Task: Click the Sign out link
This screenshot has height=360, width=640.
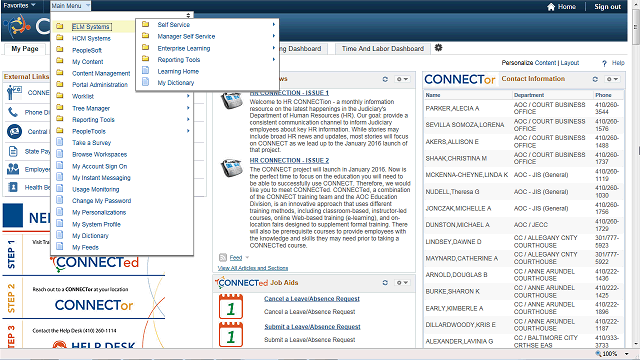Action: [x=607, y=7]
